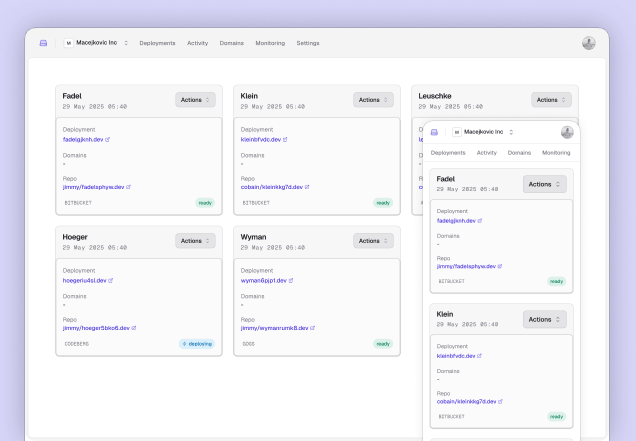Screen dimensions: 636x441
Task: Open user avatar in mobile preview header
Action: click(x=567, y=132)
